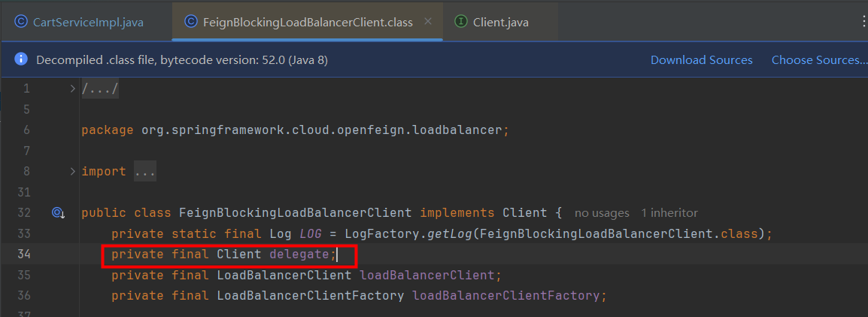Unfold the collapsed import ... placeholder

click(144, 172)
